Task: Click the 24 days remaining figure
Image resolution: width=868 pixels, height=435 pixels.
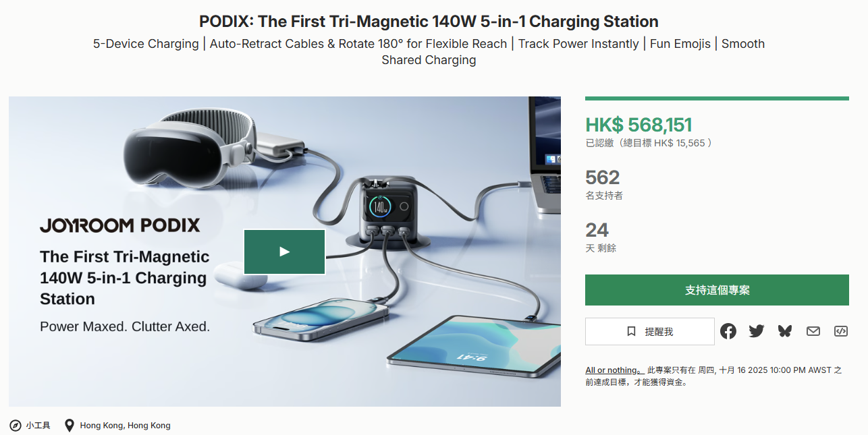Action: click(597, 230)
